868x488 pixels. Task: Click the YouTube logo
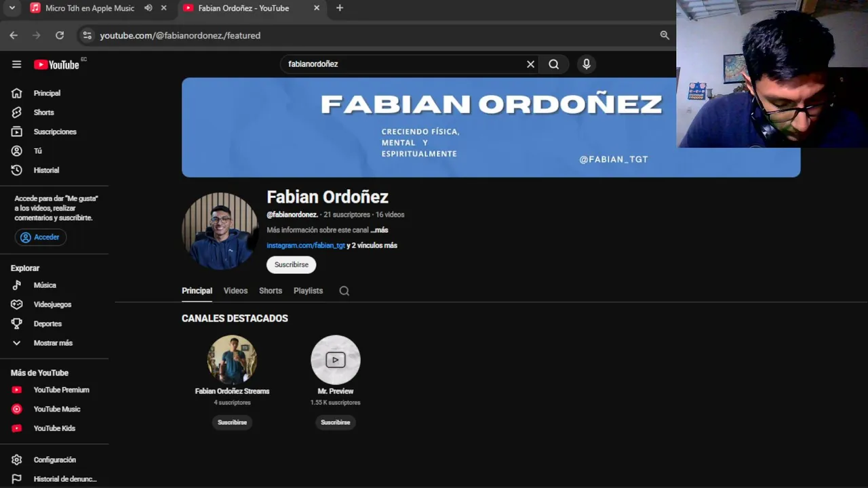(57, 64)
